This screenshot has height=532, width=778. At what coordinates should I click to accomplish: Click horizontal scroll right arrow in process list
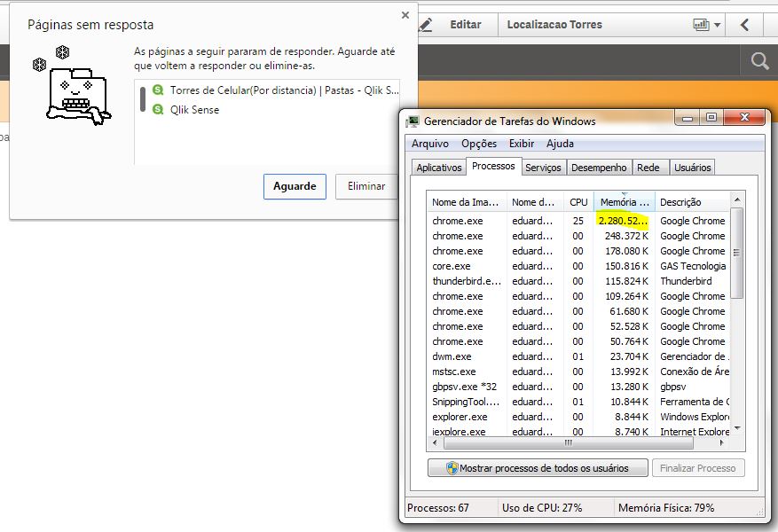coord(722,442)
